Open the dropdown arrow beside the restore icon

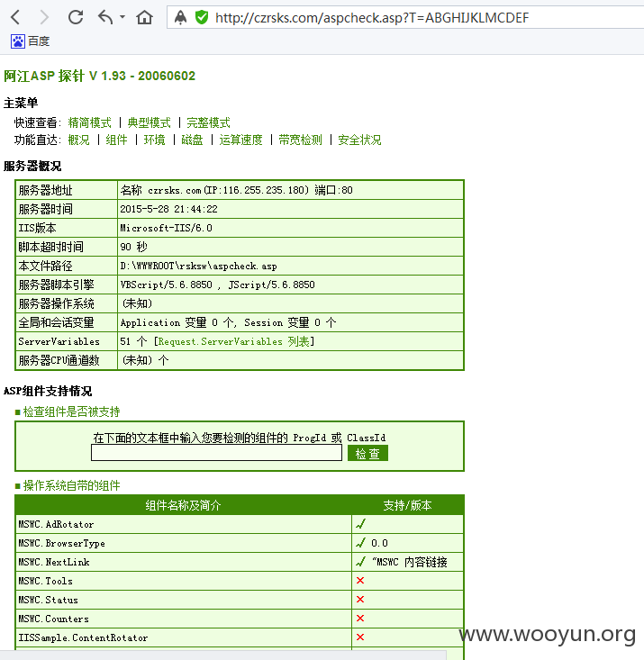[122, 17]
